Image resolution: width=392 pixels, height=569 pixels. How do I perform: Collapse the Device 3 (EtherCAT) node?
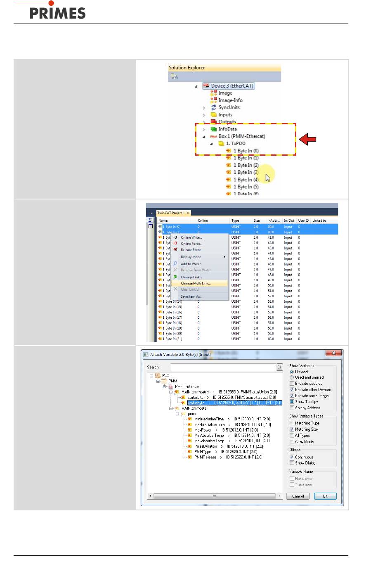tap(196, 86)
